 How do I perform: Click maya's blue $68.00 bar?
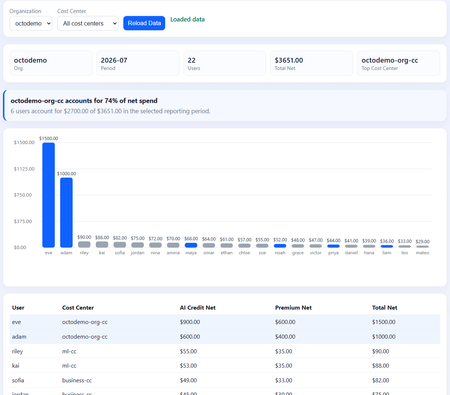tap(191, 245)
